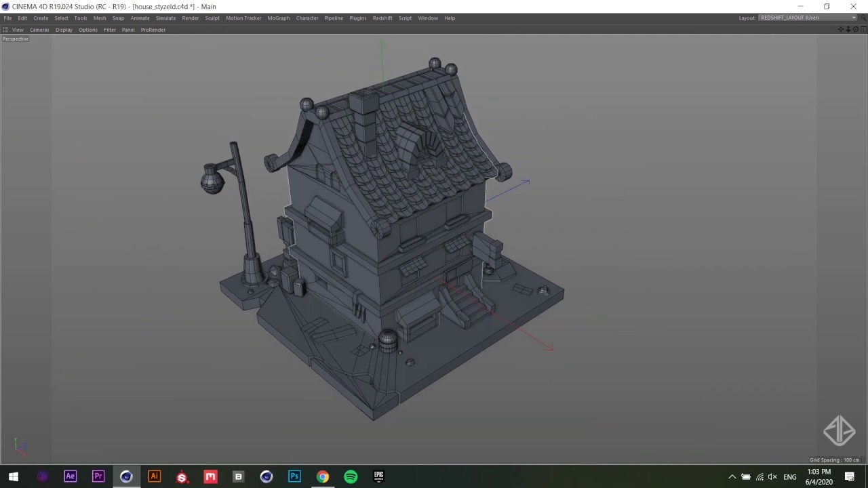Click the viewport menu grip handle
This screenshot has height=488, width=868.
coord(5,30)
